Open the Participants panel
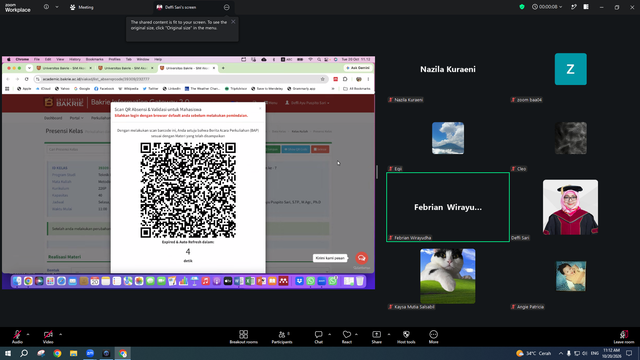The height and width of the screenshot is (360, 640). click(282, 337)
